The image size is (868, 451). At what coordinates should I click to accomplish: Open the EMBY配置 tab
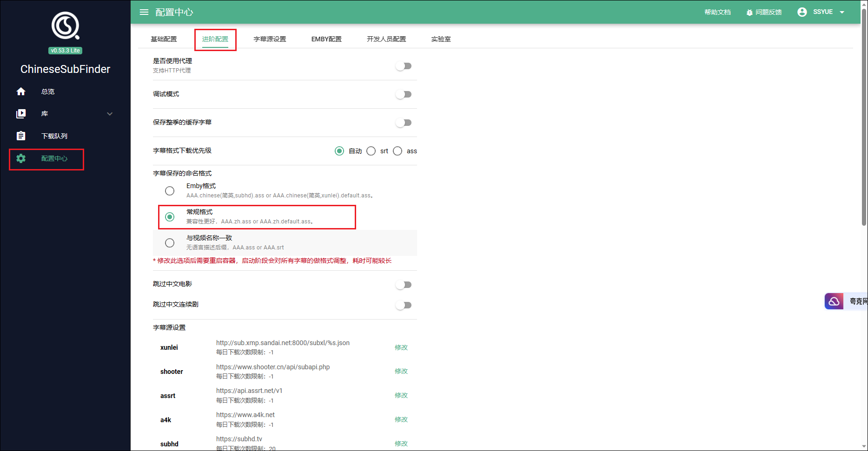point(326,39)
